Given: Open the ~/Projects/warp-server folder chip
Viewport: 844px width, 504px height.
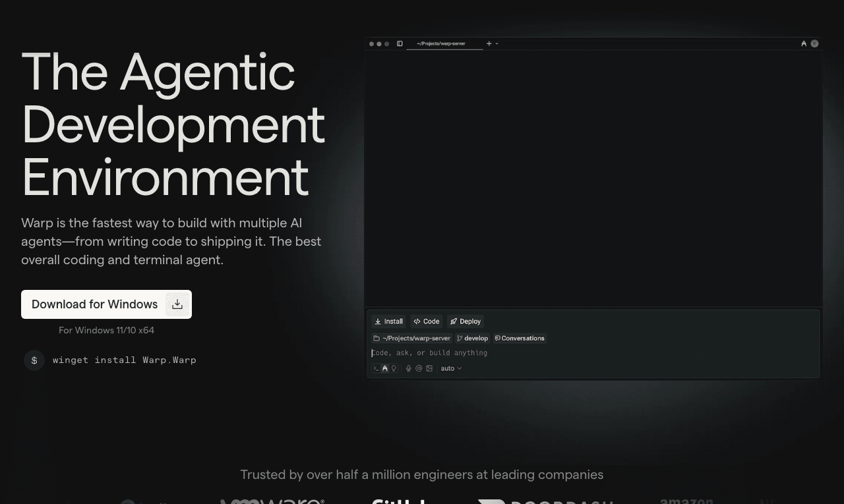Looking at the screenshot, I should click(x=412, y=338).
